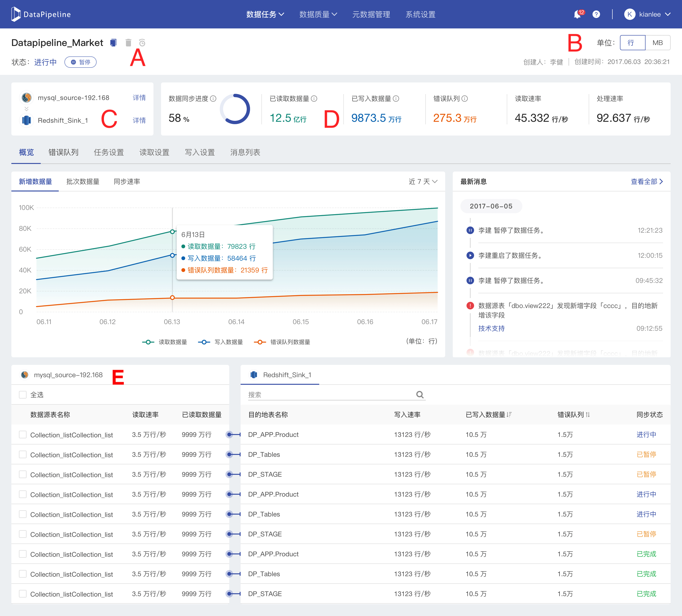Screen dimensions: 682x616
Task: Switch to 写入设置 tab
Action: click(x=200, y=152)
